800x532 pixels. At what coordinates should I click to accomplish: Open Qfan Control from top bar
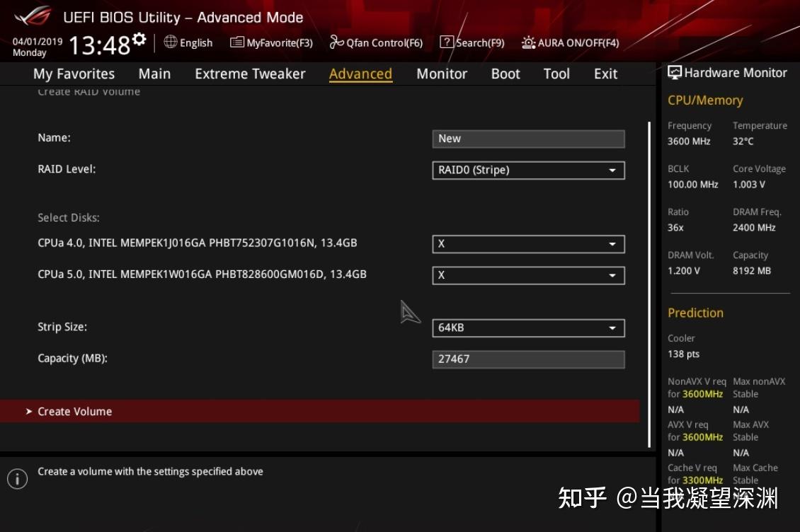377,42
